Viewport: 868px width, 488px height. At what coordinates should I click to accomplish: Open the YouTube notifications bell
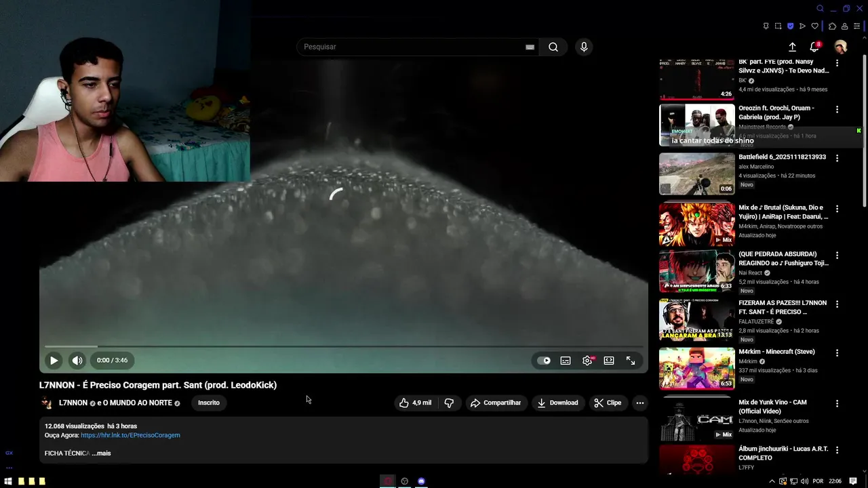(x=814, y=47)
